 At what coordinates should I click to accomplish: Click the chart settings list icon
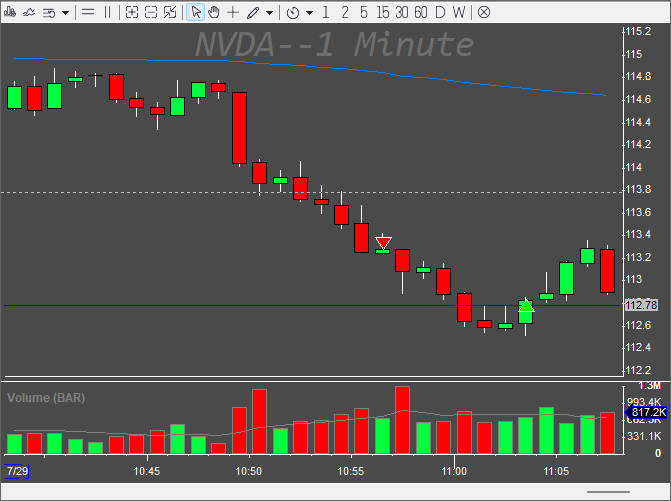(x=49, y=13)
